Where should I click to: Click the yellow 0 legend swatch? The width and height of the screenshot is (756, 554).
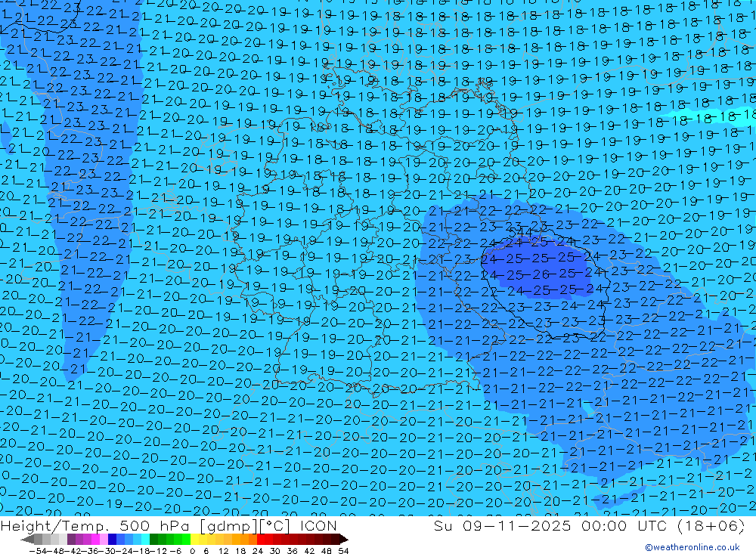[x=195, y=539]
